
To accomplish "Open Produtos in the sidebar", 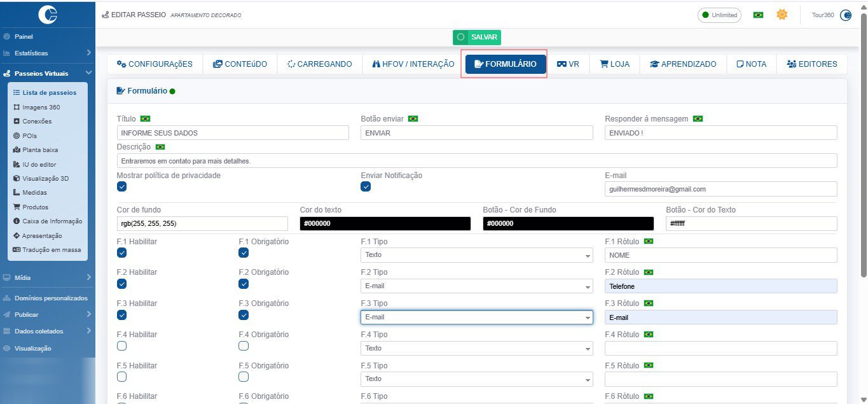I will (35, 207).
